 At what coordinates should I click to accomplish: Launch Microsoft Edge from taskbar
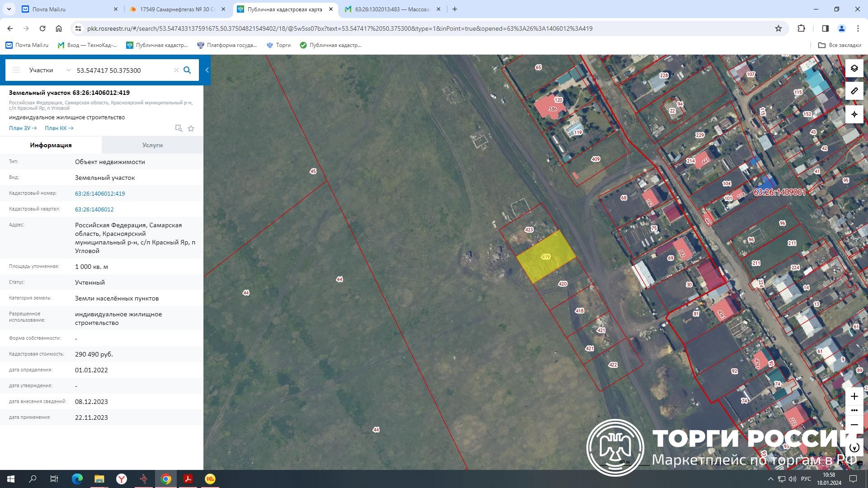(x=77, y=479)
